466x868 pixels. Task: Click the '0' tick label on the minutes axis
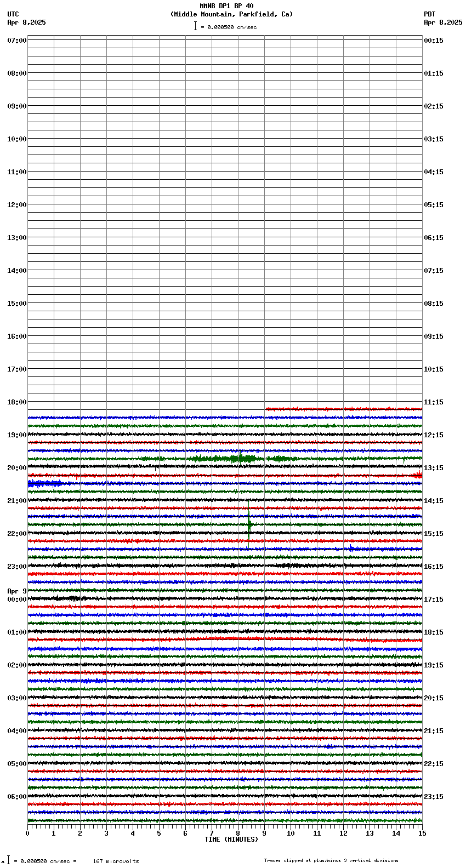click(x=27, y=833)
